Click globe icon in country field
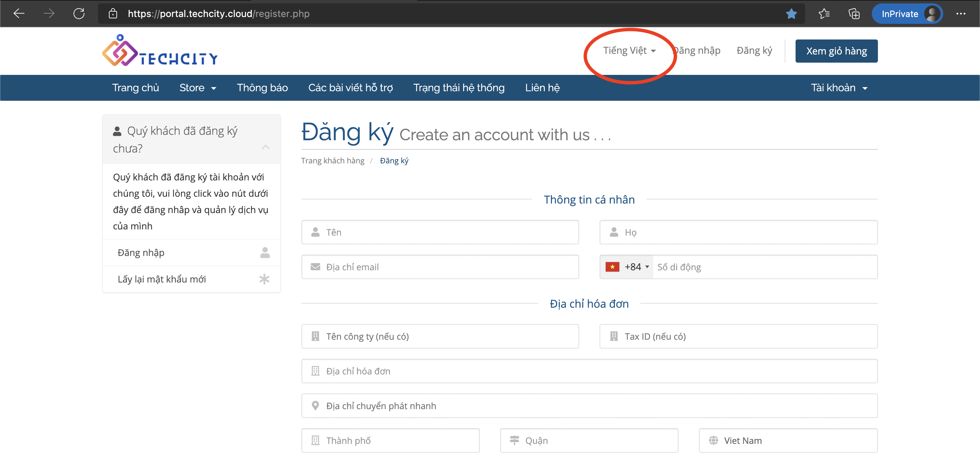980x467 pixels. (x=713, y=440)
